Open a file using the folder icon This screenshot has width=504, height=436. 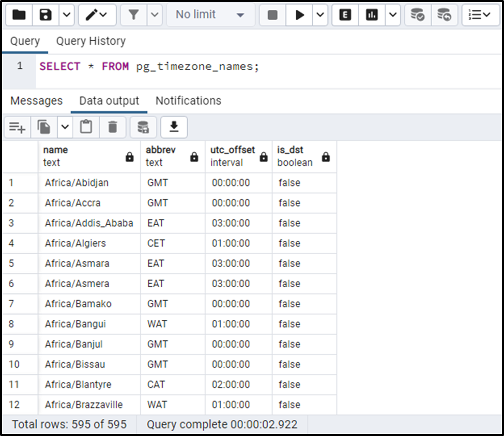(18, 14)
